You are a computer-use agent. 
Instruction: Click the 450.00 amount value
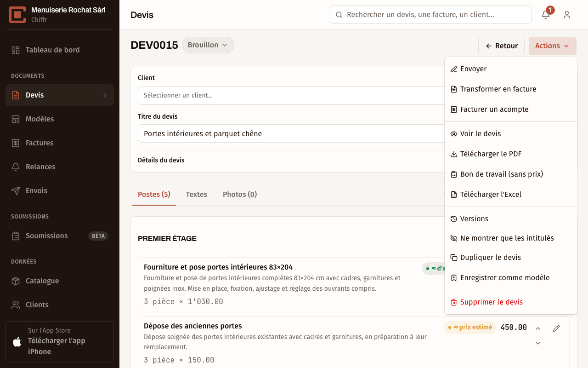click(514, 328)
